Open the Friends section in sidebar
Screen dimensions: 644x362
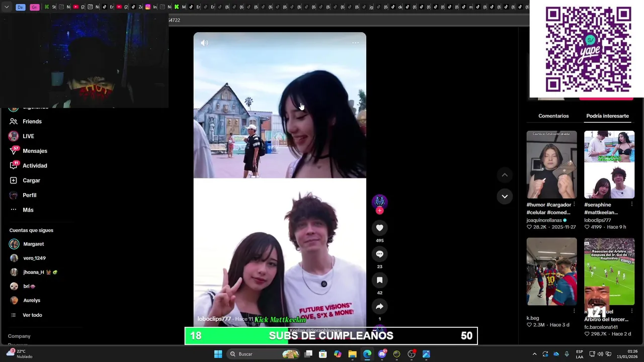[x=32, y=121]
